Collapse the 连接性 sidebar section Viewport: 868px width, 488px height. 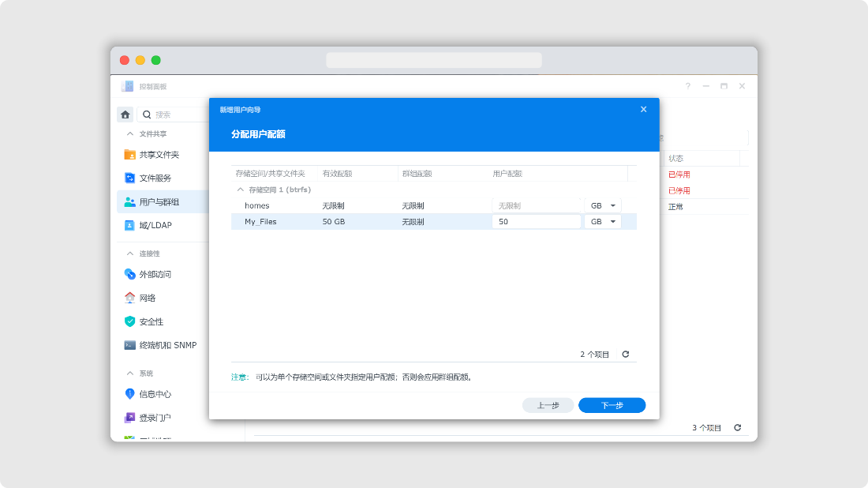point(130,253)
